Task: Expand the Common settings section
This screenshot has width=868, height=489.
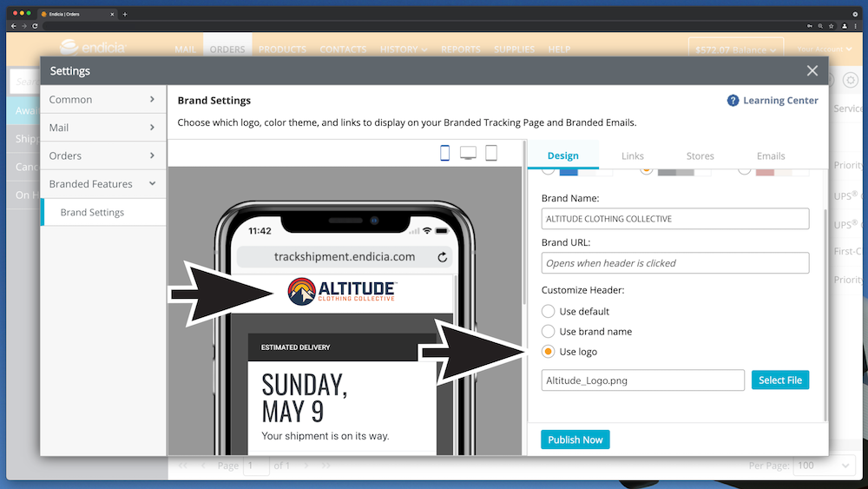Action: coord(103,99)
